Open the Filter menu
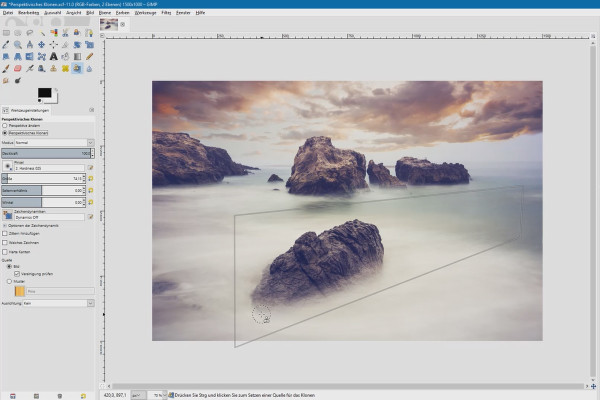Image resolution: width=600 pixels, height=400 pixels. (166, 13)
